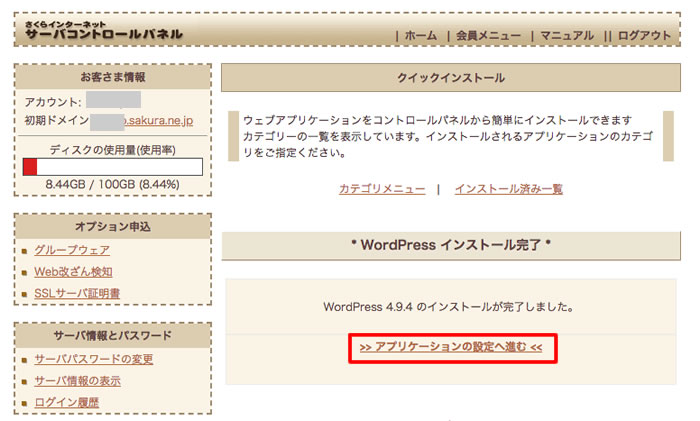700x421 pixels.
Task: Click ログアウト to sign out
Action: click(644, 35)
